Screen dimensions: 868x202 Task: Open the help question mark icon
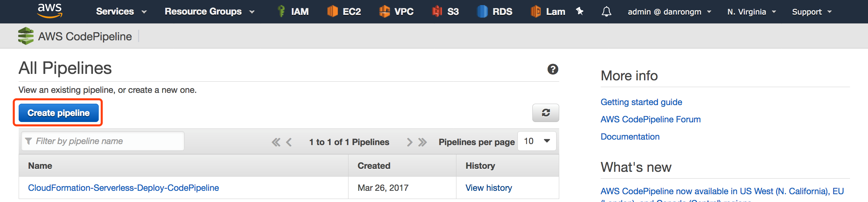[553, 69]
